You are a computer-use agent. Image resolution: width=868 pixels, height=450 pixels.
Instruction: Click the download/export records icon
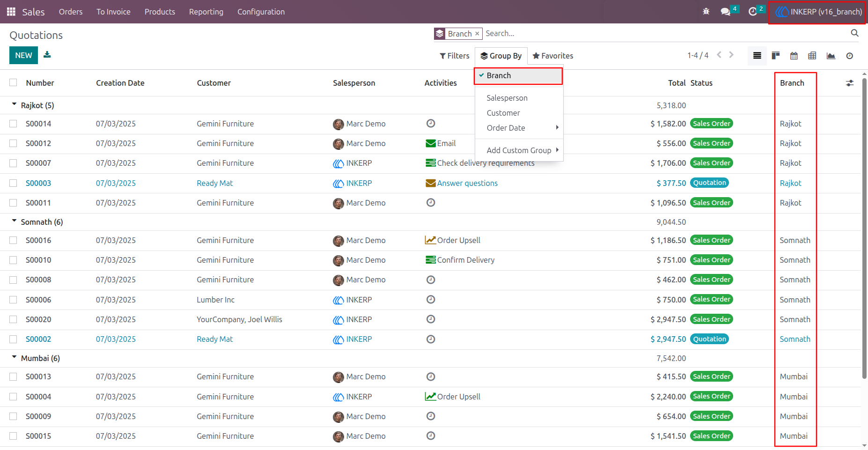[x=47, y=55]
